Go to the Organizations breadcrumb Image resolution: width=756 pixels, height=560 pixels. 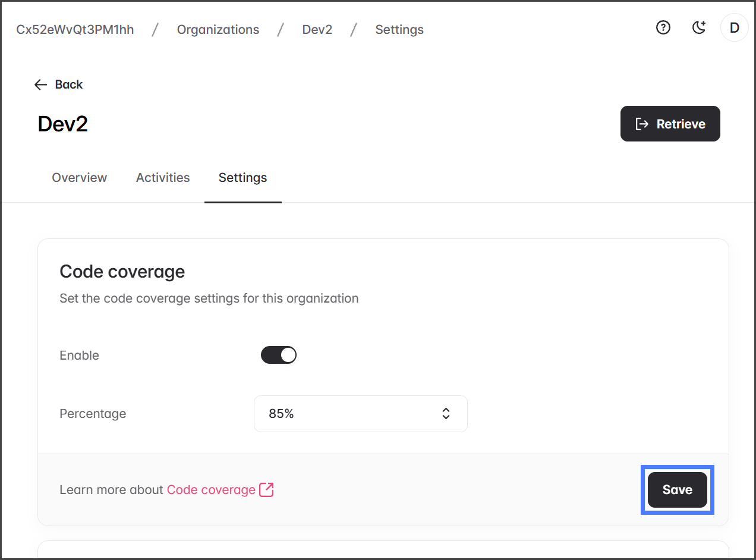218,30
